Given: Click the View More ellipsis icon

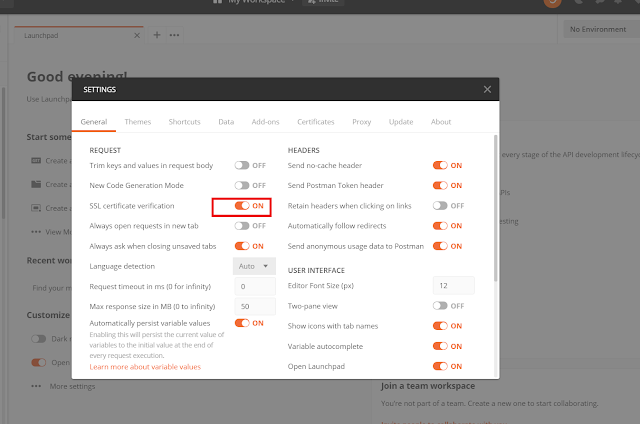Looking at the screenshot, I should (x=36, y=232).
